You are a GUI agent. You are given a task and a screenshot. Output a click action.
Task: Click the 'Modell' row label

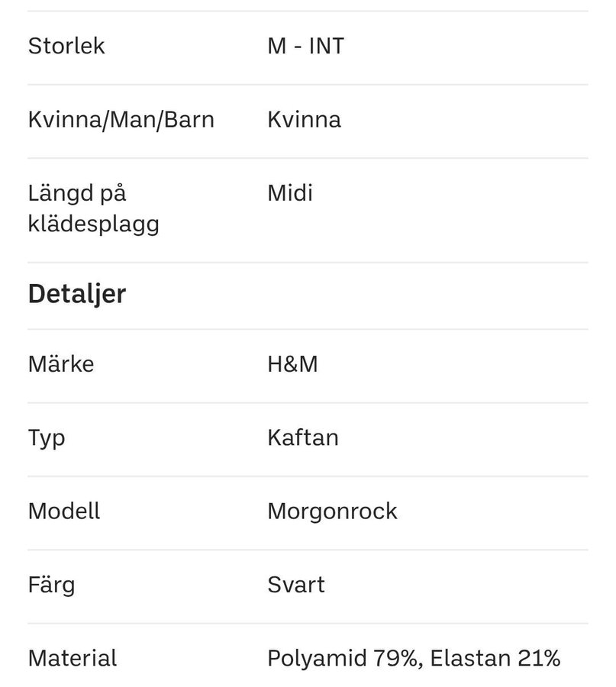tap(64, 511)
